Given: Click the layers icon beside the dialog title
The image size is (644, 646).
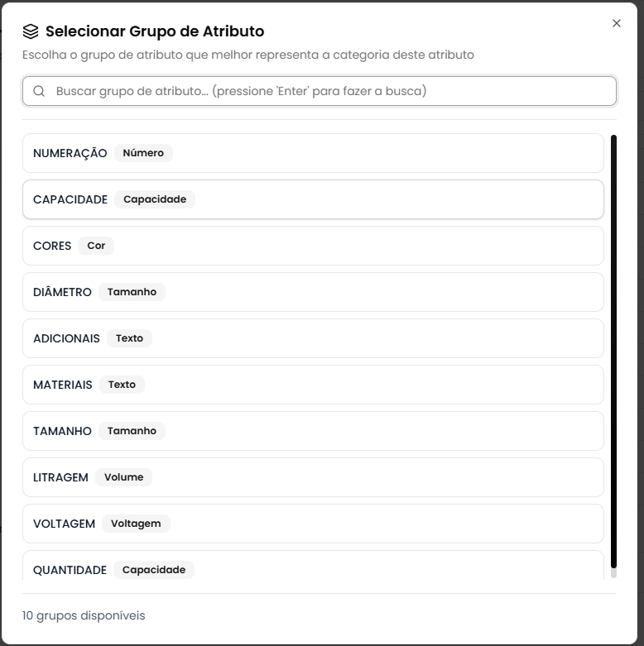Looking at the screenshot, I should click(31, 31).
